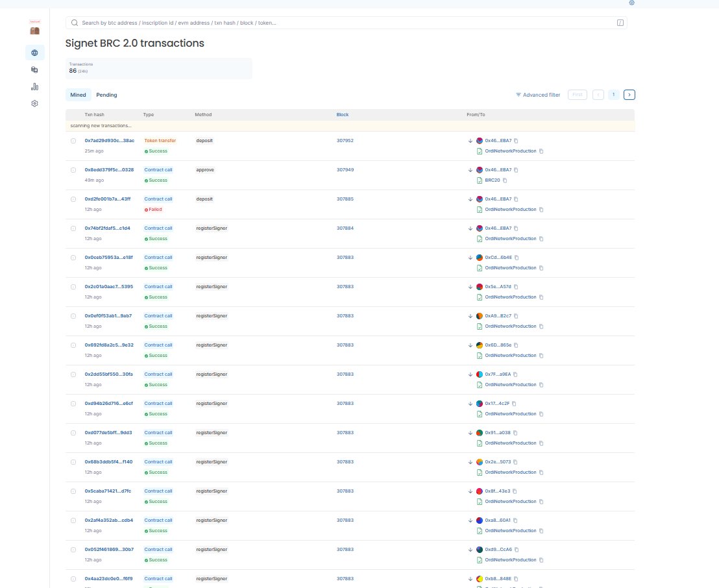Copy the BRC20 contract address
719x588 pixels.
(505, 180)
